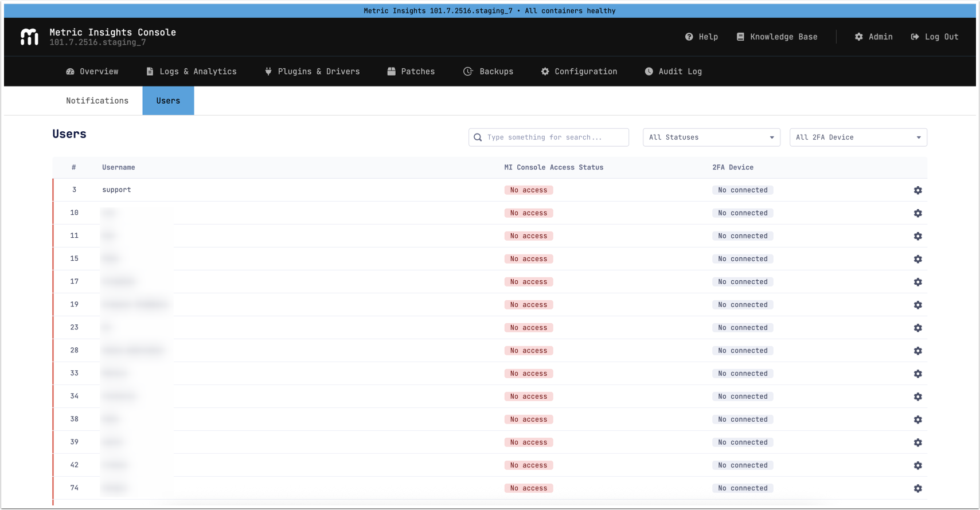Navigate to the Backups page

(489, 72)
